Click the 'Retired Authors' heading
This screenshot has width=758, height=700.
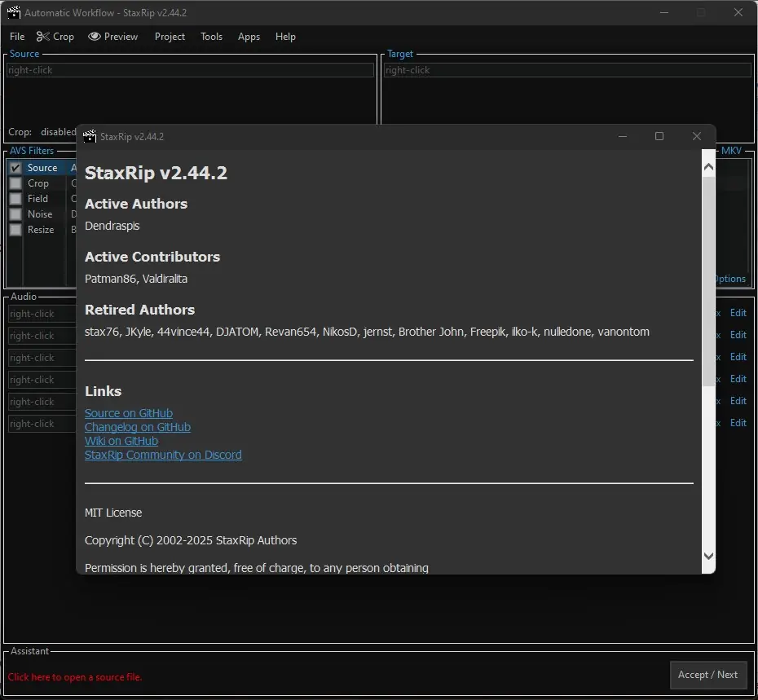click(x=139, y=310)
